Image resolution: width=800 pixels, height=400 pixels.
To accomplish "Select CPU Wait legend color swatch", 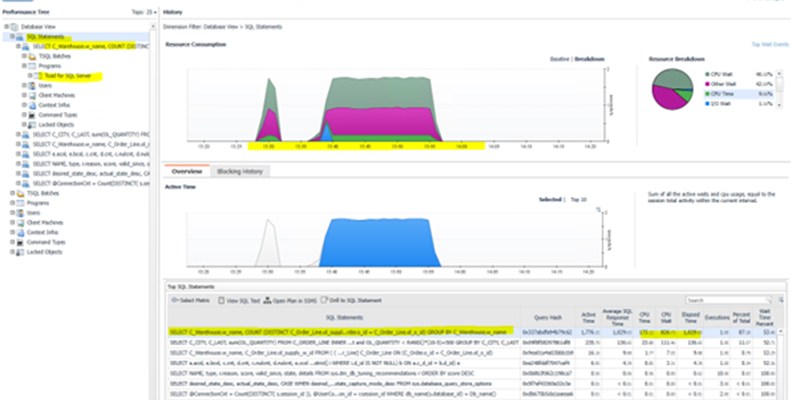I will tap(708, 74).
